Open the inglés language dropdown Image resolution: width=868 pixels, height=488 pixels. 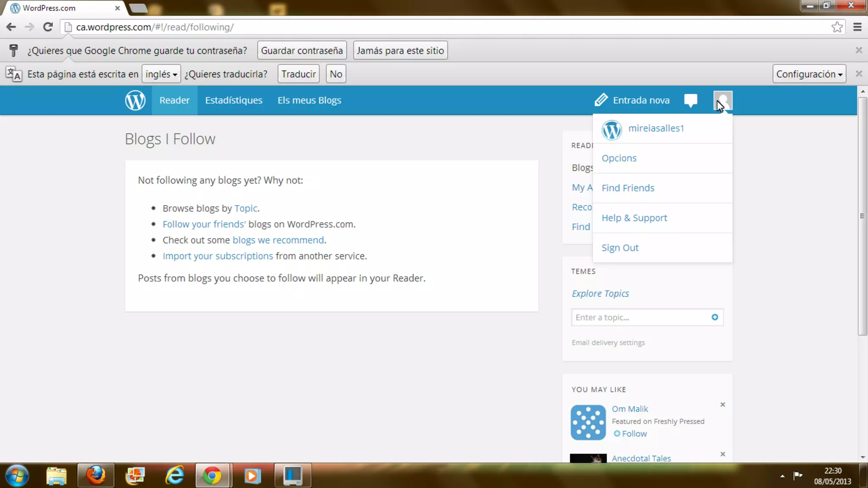(161, 74)
